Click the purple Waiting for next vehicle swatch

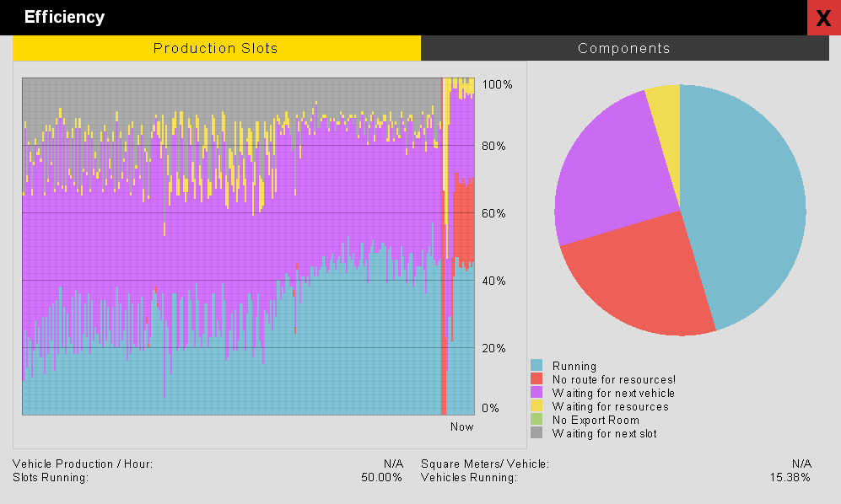coord(536,393)
